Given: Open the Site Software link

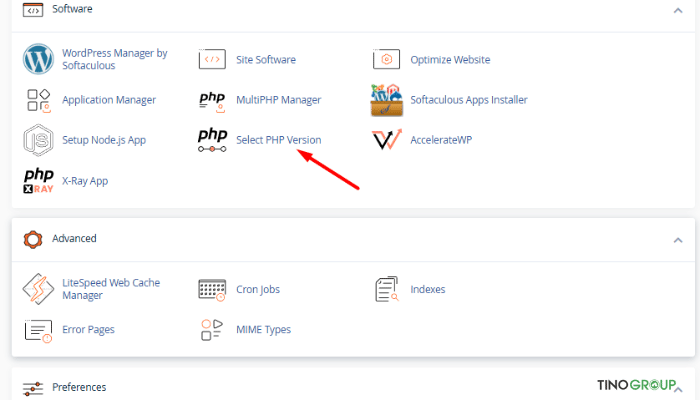Looking at the screenshot, I should click(x=266, y=59).
